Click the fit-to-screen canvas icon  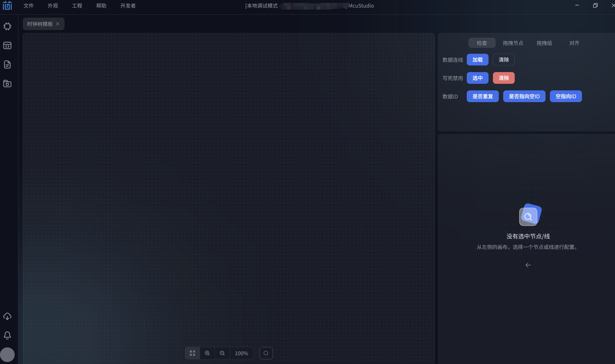[193, 353]
